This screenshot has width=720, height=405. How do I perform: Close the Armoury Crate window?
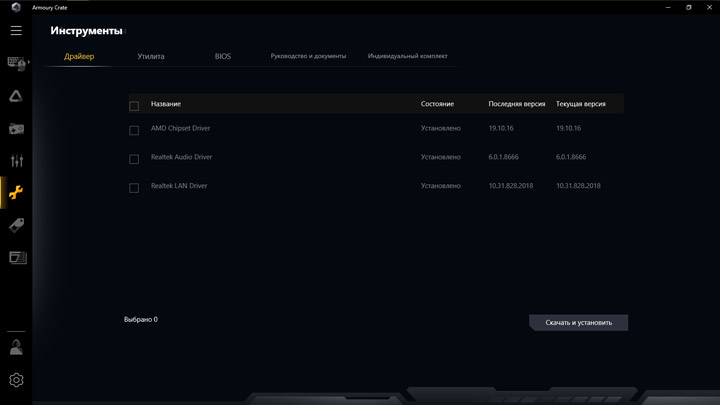[709, 7]
